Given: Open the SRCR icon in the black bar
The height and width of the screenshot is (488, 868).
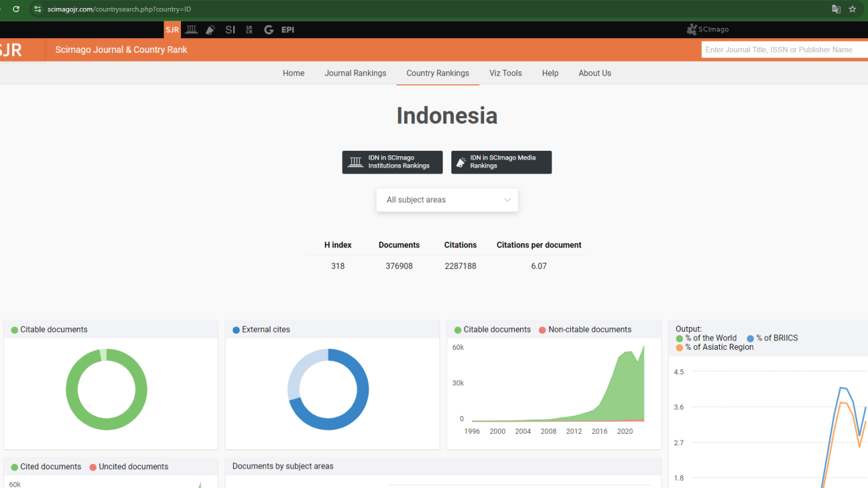Looking at the screenshot, I should (x=249, y=29).
